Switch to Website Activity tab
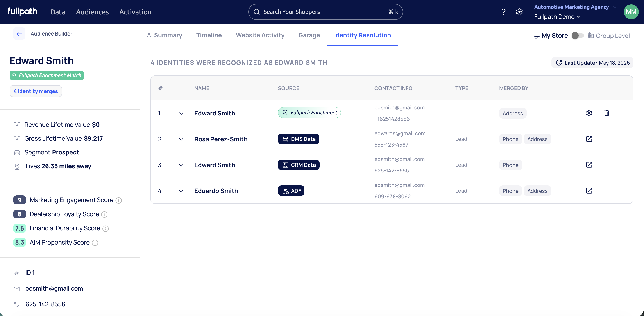The height and width of the screenshot is (316, 644). [x=260, y=35]
